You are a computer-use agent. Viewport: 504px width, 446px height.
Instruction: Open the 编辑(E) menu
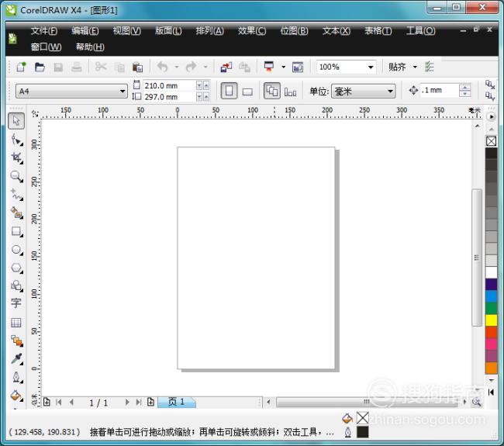85,31
